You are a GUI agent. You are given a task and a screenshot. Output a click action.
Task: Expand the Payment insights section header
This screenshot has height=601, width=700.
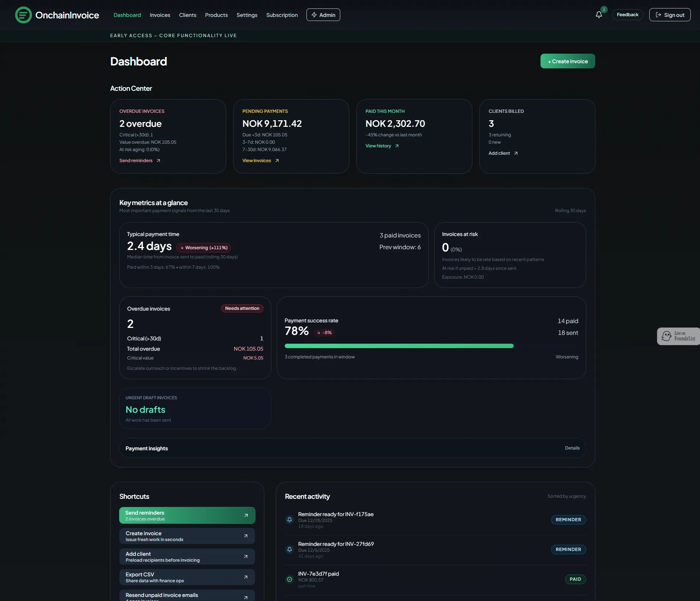(147, 448)
